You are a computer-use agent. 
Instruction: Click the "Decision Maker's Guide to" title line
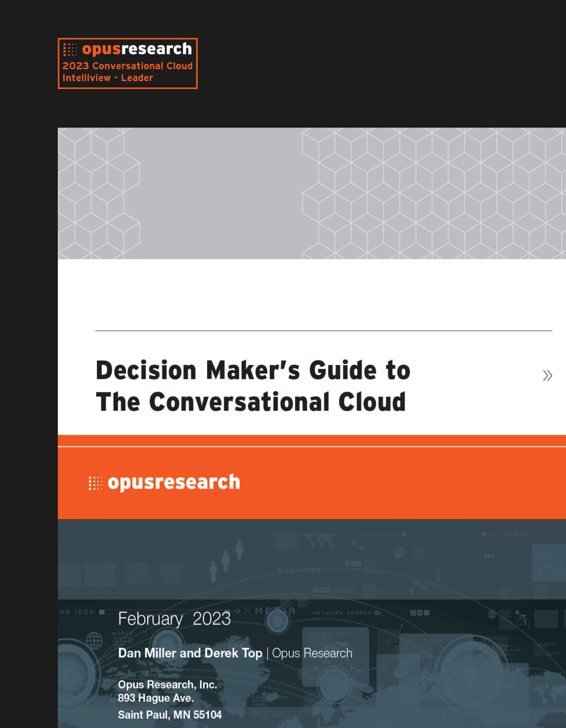pyautogui.click(x=253, y=370)
